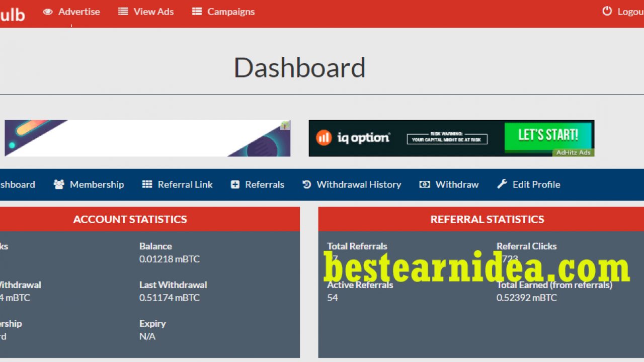
Task: Click the power icon beside Logout
Action: [607, 12]
